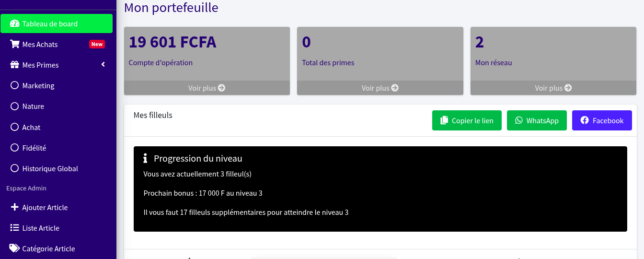Open Voir plus under Mon réseau
This screenshot has height=259, width=644.
click(553, 88)
